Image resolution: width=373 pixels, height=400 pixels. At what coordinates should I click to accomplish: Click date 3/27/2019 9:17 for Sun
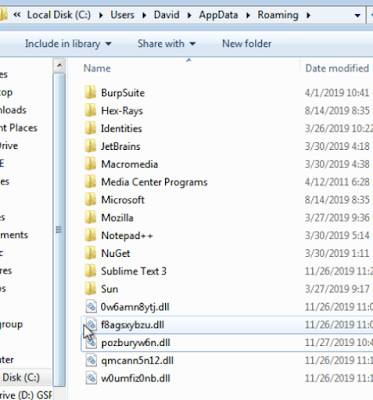pyautogui.click(x=337, y=289)
